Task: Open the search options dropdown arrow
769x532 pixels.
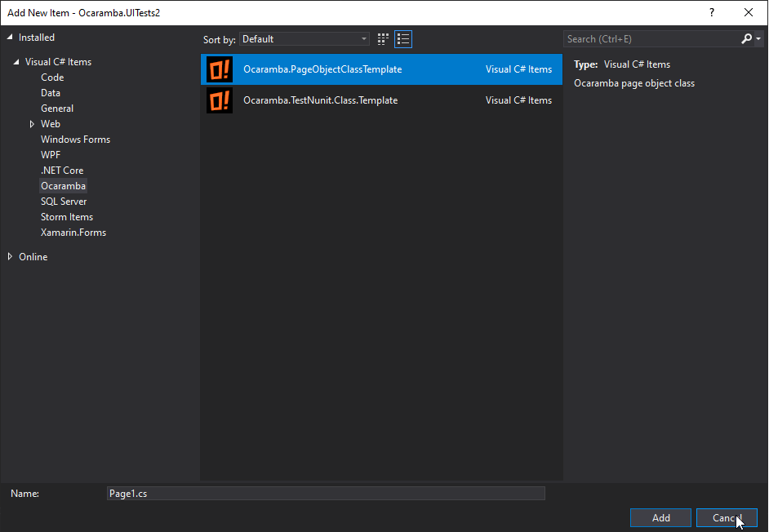Action: (758, 38)
